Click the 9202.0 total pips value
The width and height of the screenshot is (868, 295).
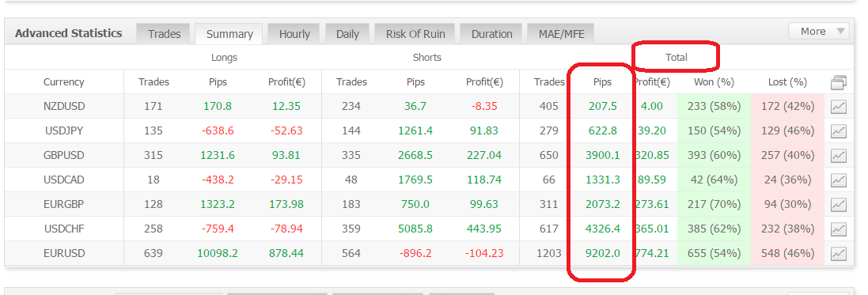[x=603, y=253]
